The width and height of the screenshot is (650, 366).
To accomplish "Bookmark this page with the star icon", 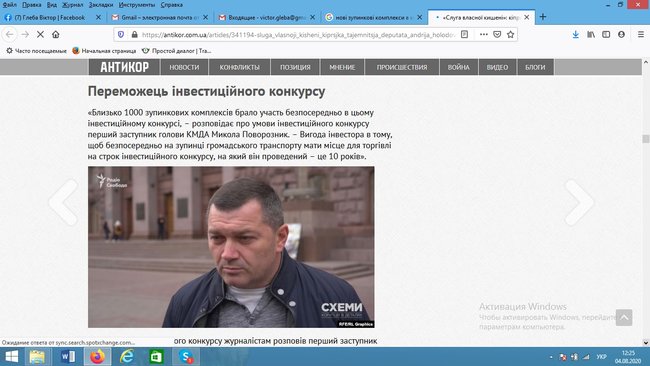I will click(510, 34).
